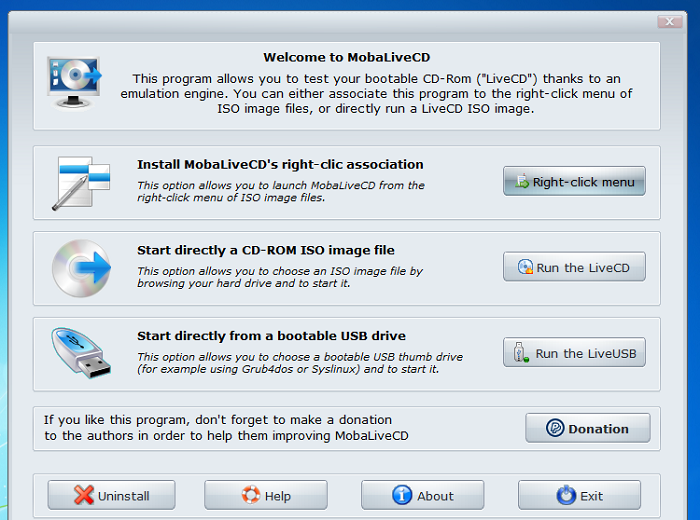Open the Help button
The height and width of the screenshot is (520, 700).
coord(266,495)
